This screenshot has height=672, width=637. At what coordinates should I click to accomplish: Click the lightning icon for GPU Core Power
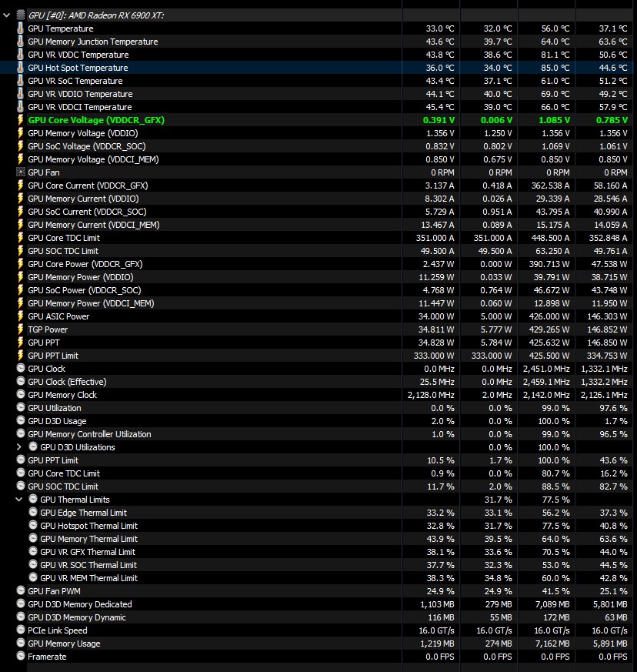coord(20,264)
